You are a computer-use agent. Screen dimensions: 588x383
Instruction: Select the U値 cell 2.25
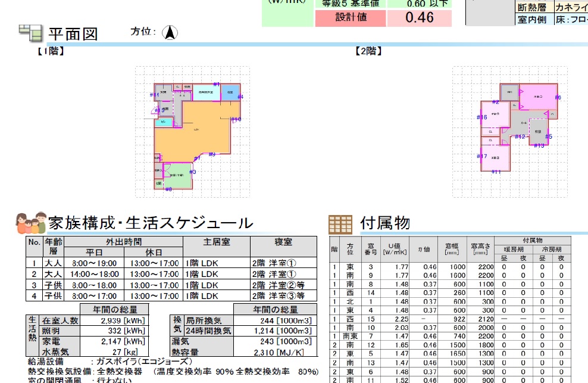(395, 319)
